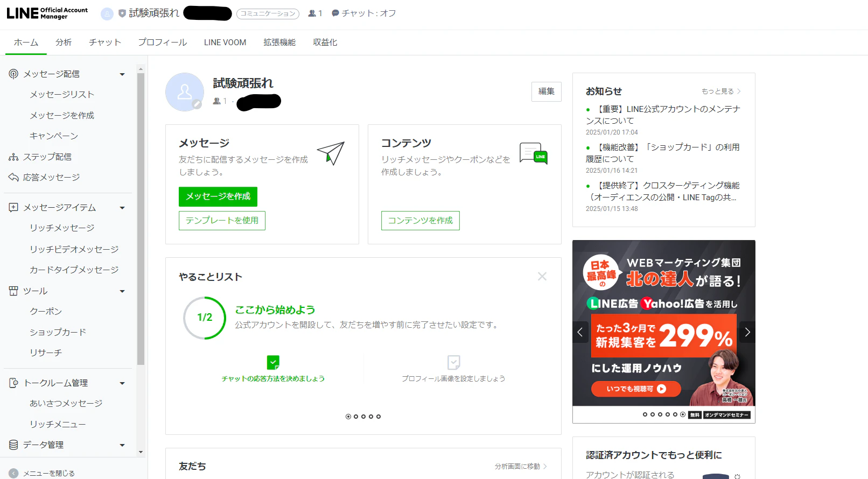Click the 編集 button beside profile
Viewport: 868px width, 479px height.
click(547, 91)
